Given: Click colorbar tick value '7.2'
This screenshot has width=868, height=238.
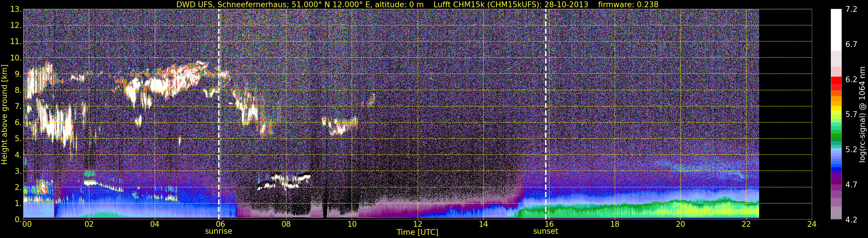Looking at the screenshot, I should pos(851,9).
